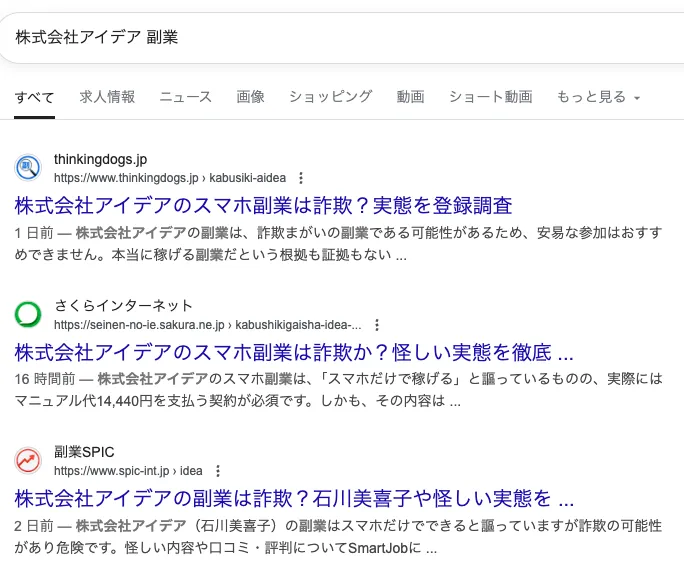Open result 株式会社アイデアの副業は詐欺？石川美喜子や怪しい実態を
Screen dimensions: 684x579
click(294, 498)
